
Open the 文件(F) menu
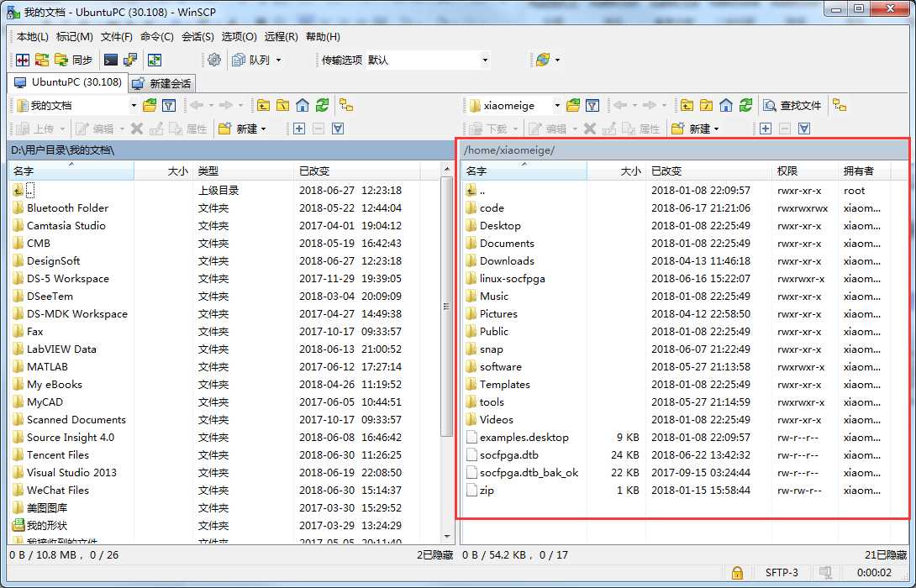click(x=116, y=37)
